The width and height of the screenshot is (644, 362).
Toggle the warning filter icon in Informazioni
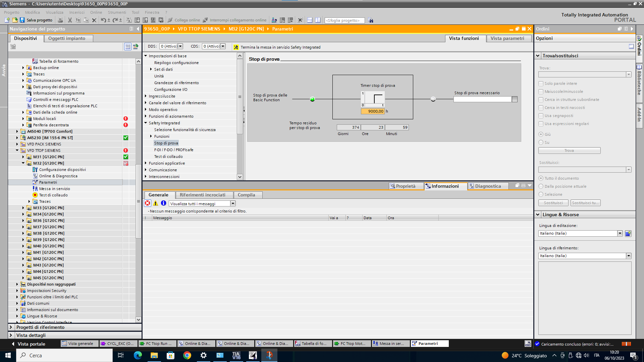point(156,203)
